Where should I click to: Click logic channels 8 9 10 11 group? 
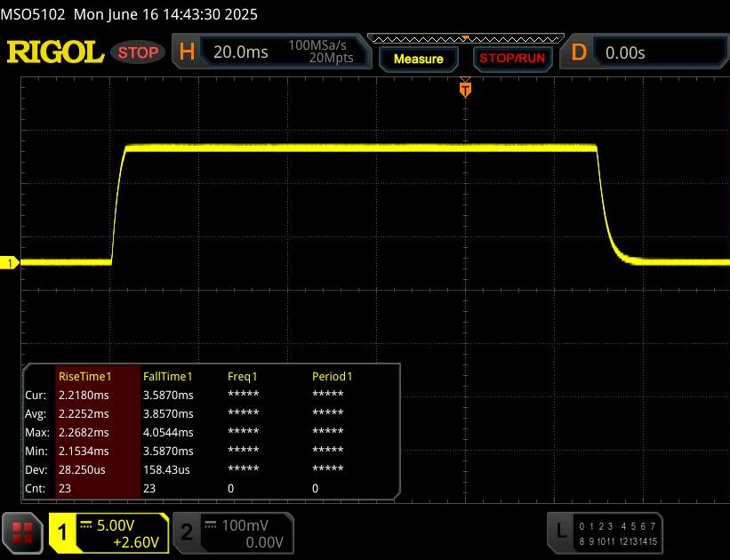coord(598,542)
